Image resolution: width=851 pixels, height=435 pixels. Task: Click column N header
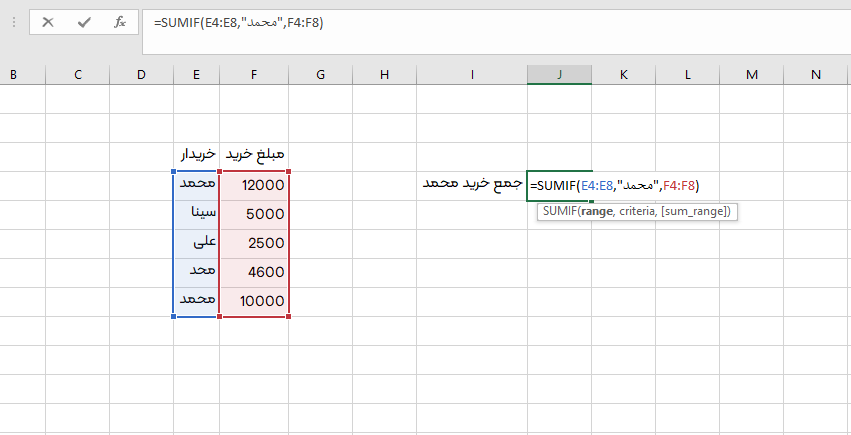815,74
